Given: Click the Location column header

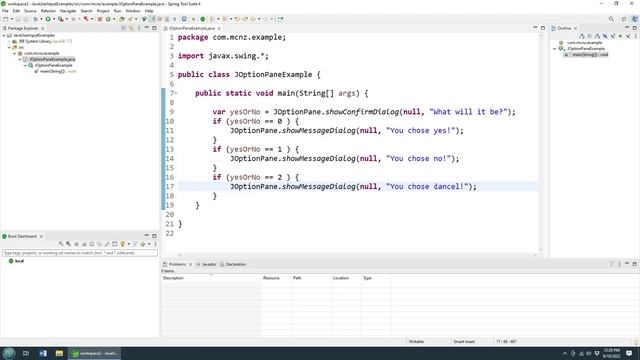Looking at the screenshot, I should click(346, 278).
